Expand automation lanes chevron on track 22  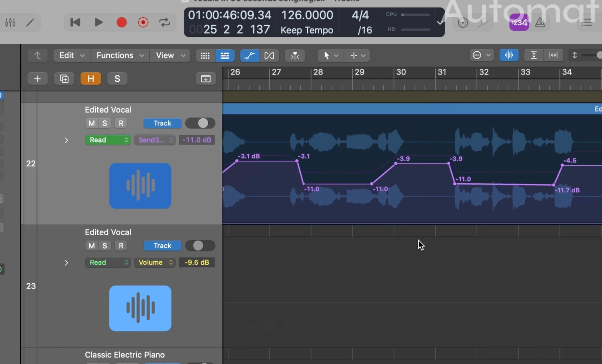pyautogui.click(x=66, y=140)
